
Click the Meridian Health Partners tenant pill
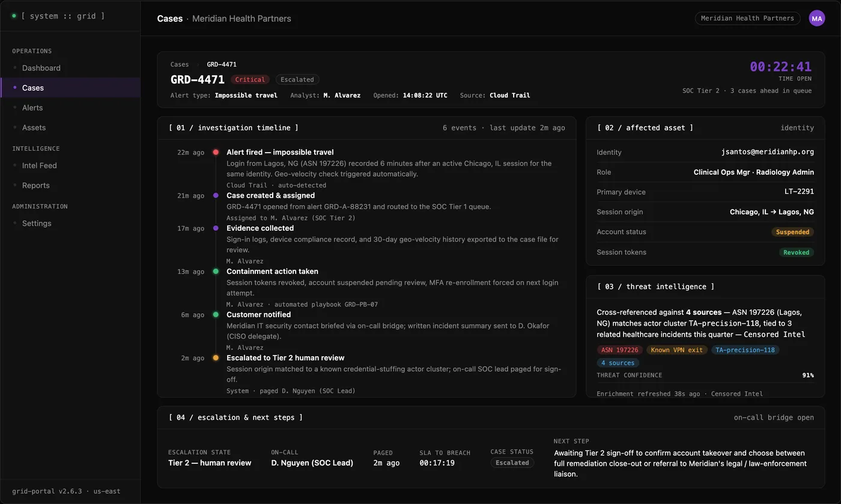click(747, 18)
